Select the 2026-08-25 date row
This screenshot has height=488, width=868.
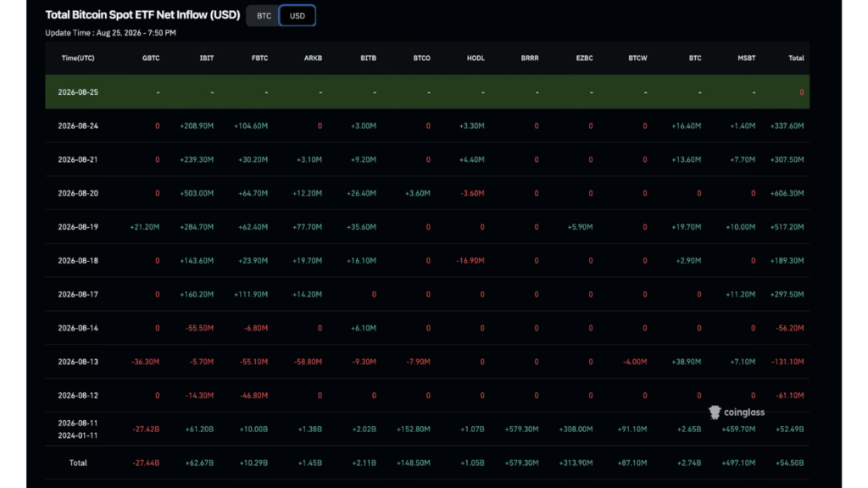click(x=427, y=91)
